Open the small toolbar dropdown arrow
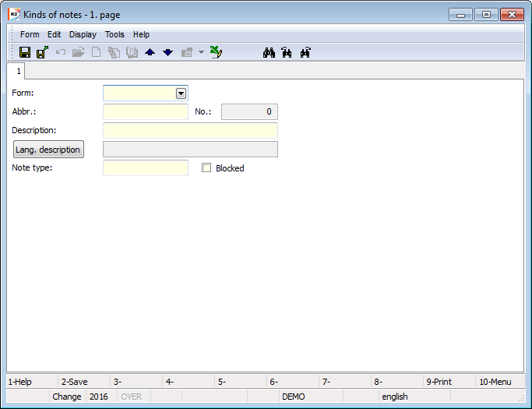 (201, 52)
